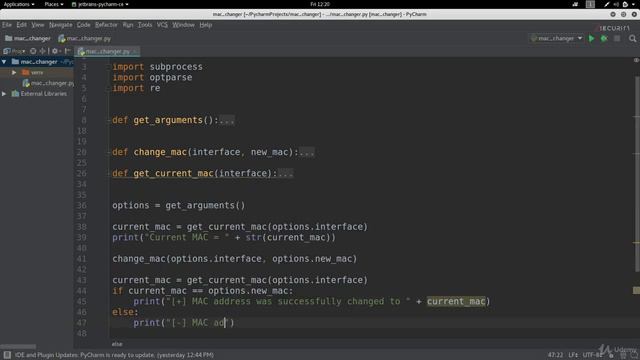Open the View menu

point(38,25)
